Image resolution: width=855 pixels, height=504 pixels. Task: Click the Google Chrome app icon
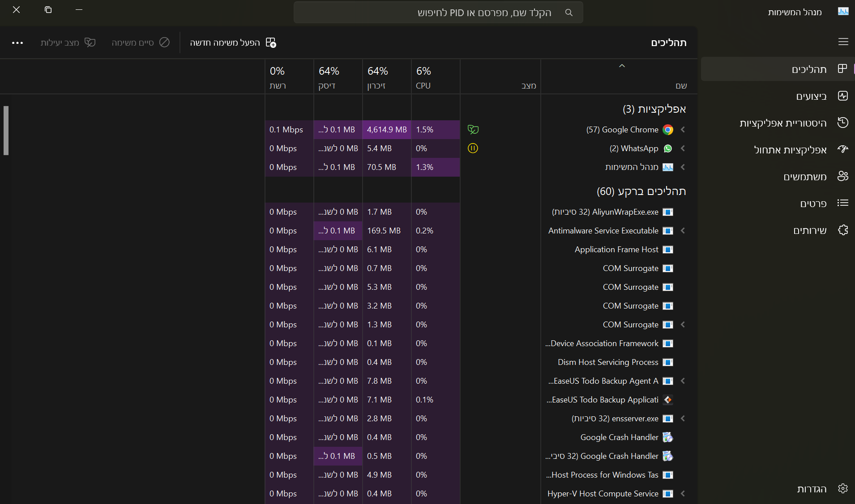point(668,130)
